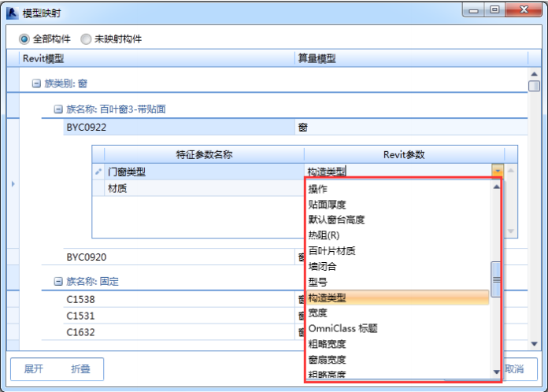Select the C1632 row

point(179,332)
